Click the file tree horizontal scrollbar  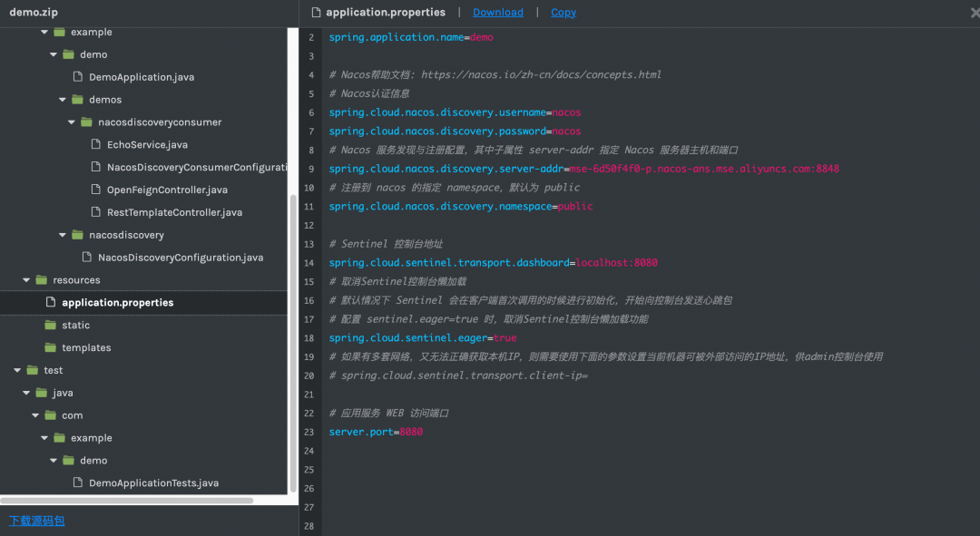click(x=127, y=501)
